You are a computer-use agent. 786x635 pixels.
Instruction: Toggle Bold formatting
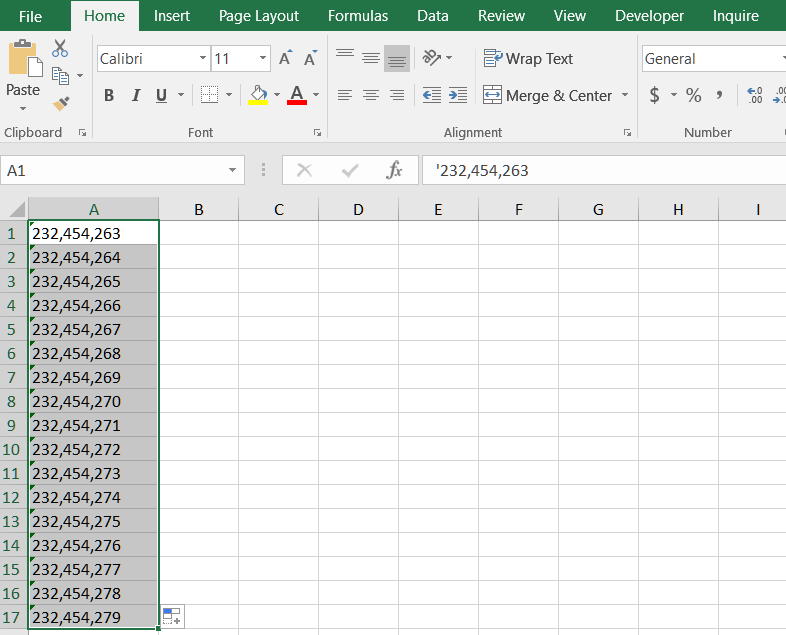point(109,95)
